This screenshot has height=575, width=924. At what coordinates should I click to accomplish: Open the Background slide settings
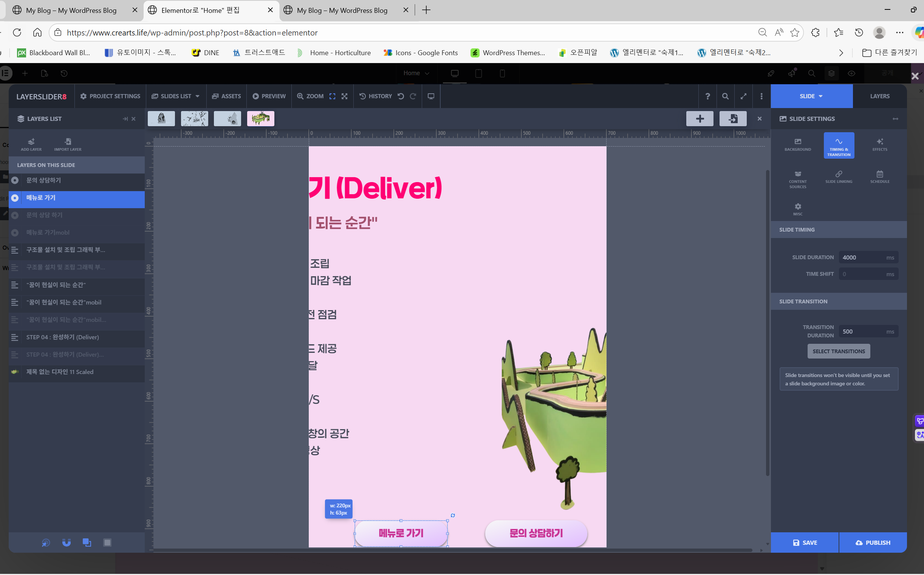(x=797, y=145)
